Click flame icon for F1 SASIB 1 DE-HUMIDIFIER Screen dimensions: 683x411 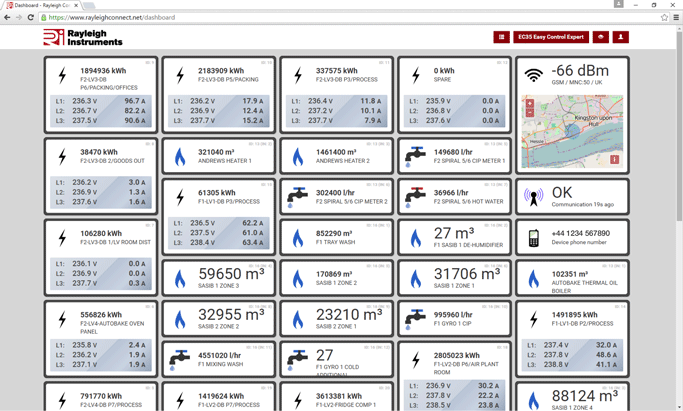(416, 238)
